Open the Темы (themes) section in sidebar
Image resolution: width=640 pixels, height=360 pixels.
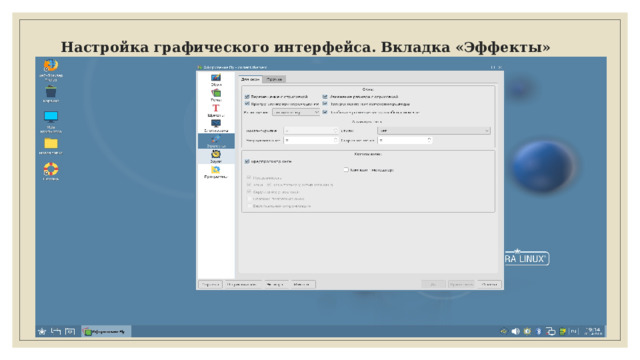click(216, 95)
